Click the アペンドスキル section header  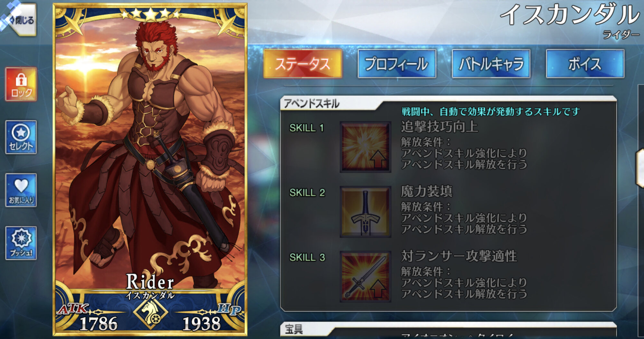pos(311,104)
